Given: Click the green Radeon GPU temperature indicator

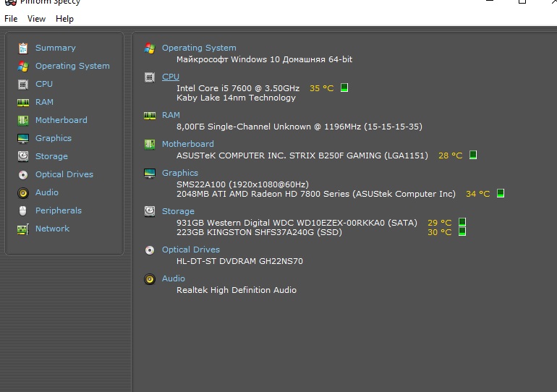Looking at the screenshot, I should click(x=500, y=193).
